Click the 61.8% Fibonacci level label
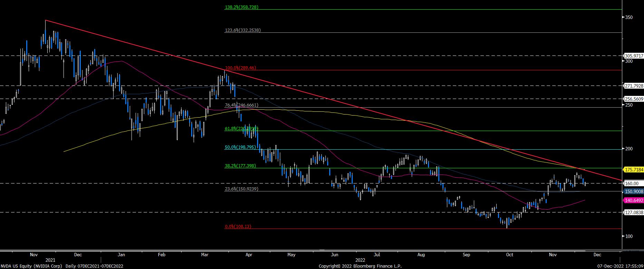 coord(241,129)
